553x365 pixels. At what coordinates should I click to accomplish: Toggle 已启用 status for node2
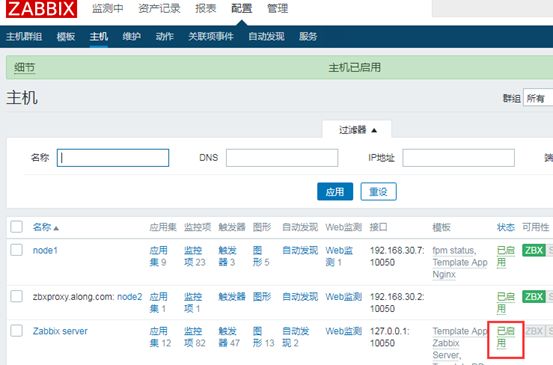click(506, 302)
